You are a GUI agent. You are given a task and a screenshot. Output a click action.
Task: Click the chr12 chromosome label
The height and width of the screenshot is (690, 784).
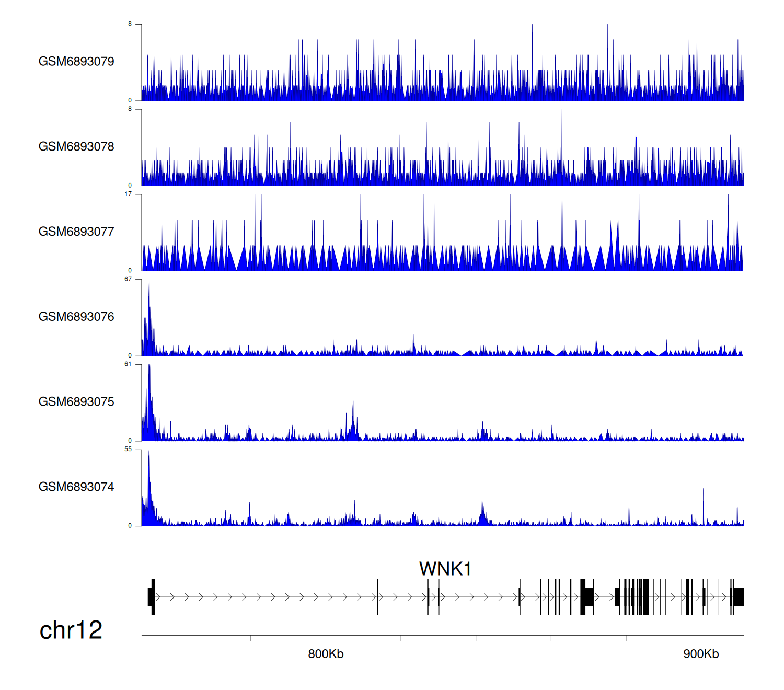(71, 630)
